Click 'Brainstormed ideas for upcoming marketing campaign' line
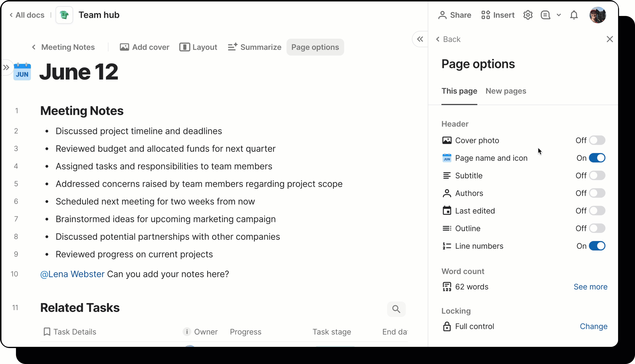 pos(166,219)
